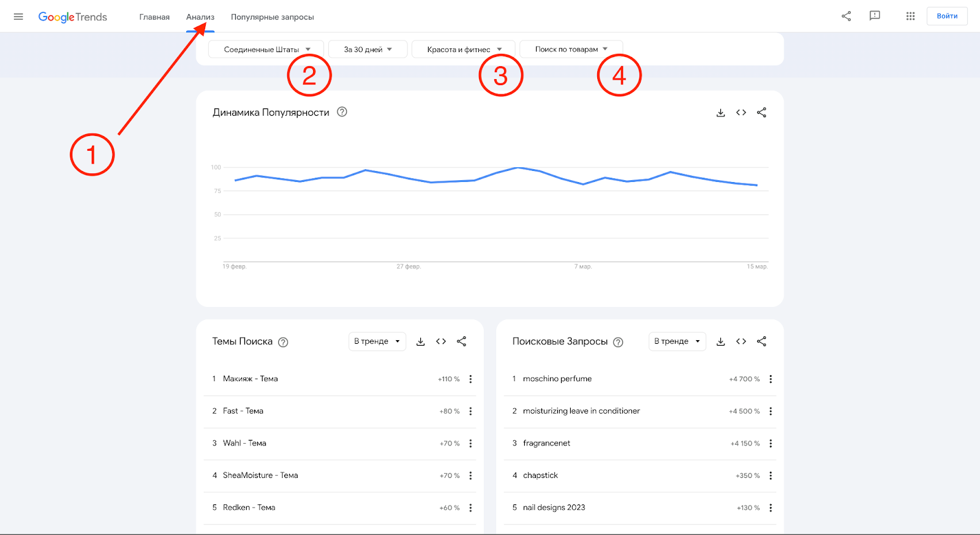Open the Красота и фитнес category dropdown

pyautogui.click(x=464, y=49)
